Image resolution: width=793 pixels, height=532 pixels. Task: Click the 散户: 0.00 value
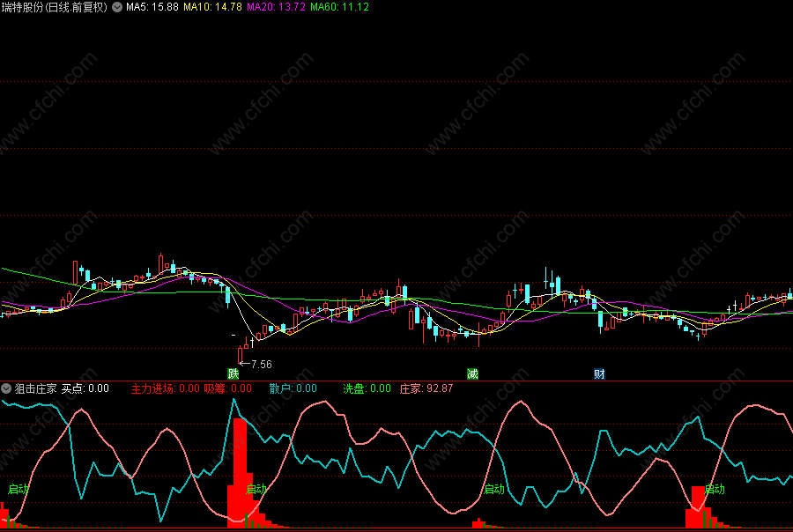[293, 388]
